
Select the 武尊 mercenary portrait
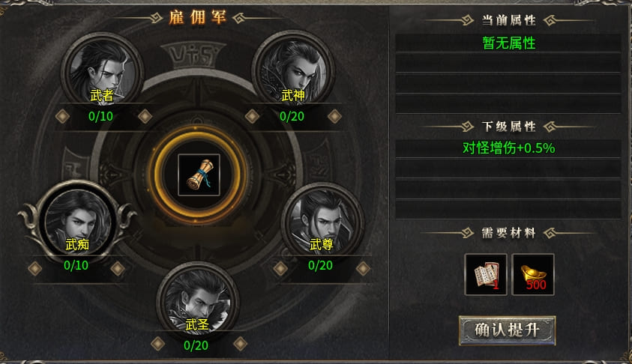(x=322, y=222)
